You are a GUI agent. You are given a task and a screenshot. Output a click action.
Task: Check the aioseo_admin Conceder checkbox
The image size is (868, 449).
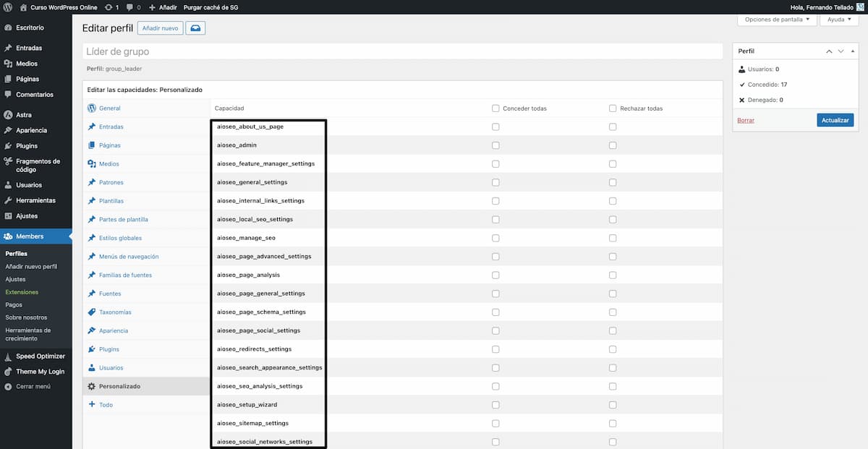point(495,145)
